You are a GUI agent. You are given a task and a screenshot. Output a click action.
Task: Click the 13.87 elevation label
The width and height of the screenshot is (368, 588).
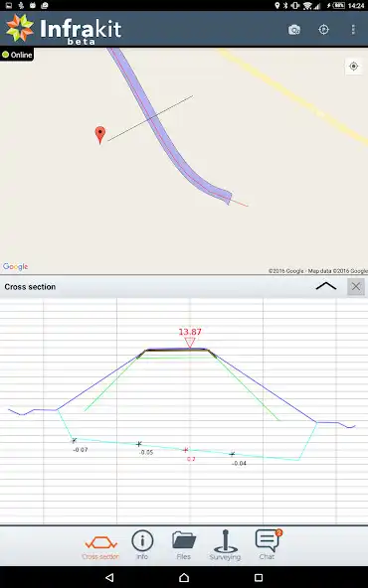(x=190, y=332)
